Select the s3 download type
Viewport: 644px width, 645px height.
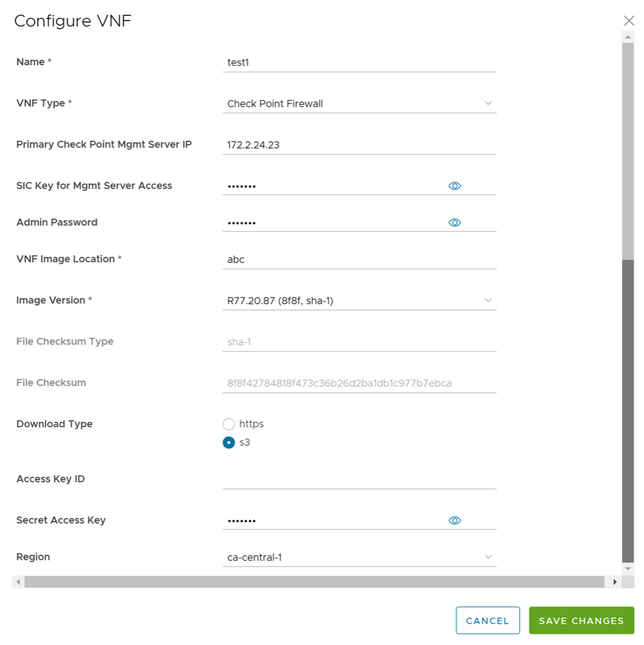(229, 443)
